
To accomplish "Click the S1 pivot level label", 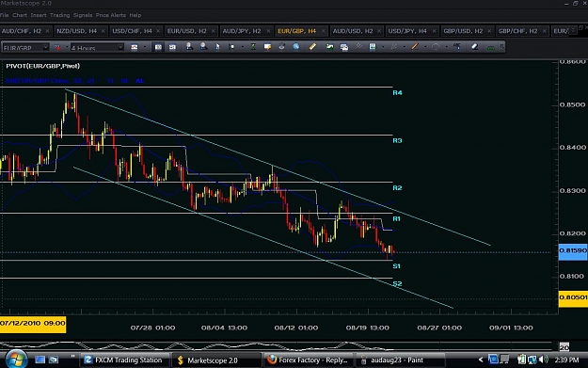I will tap(396, 266).
